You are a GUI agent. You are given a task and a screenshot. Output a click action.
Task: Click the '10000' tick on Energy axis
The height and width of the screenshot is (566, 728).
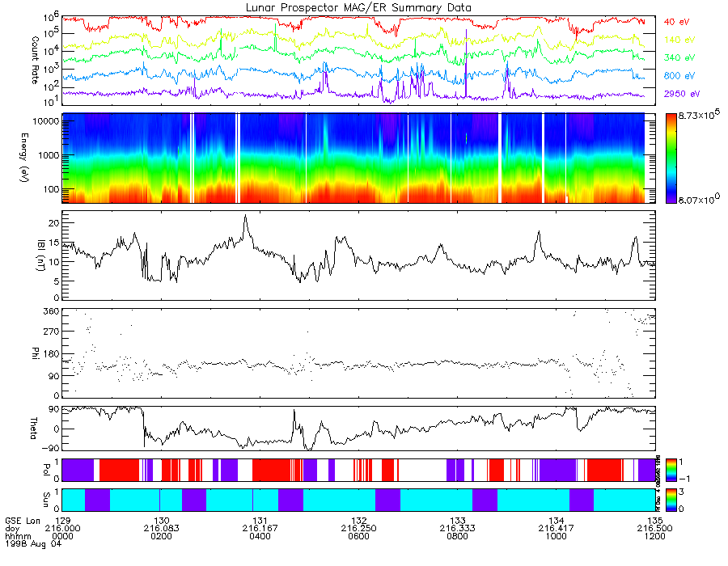point(45,121)
